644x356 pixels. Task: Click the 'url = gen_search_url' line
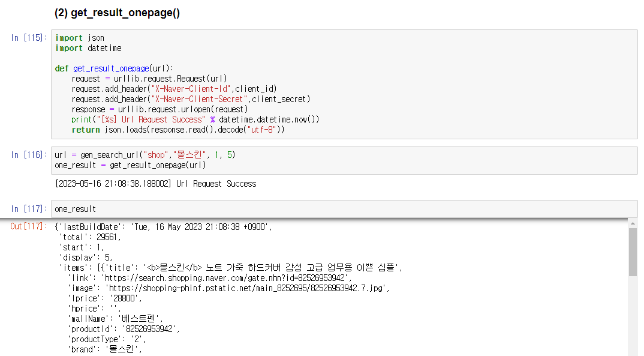145,155
